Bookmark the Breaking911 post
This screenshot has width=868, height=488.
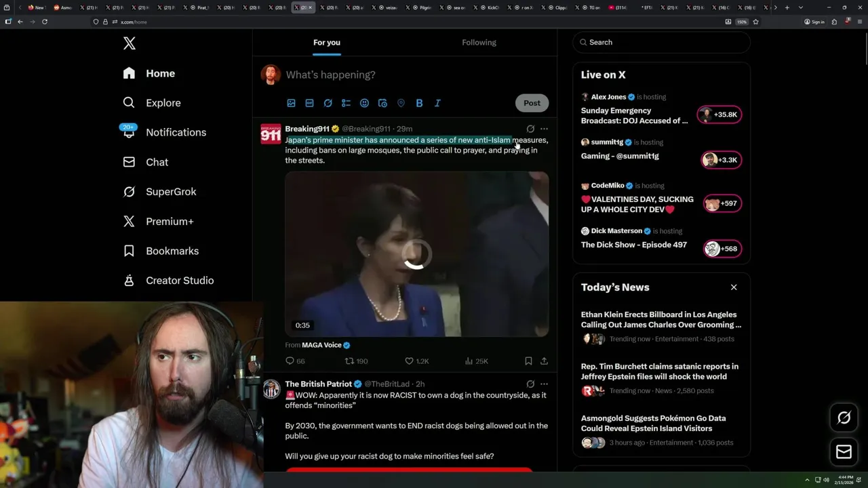[x=528, y=361]
